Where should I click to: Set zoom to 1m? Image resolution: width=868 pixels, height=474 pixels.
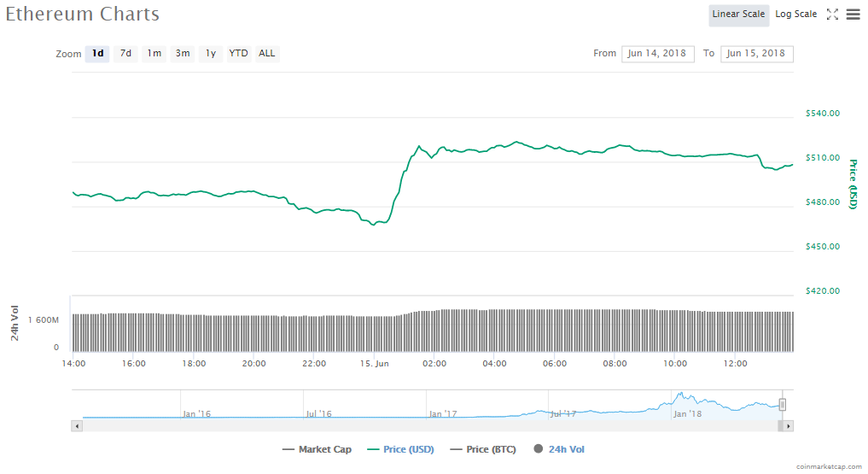(x=154, y=54)
